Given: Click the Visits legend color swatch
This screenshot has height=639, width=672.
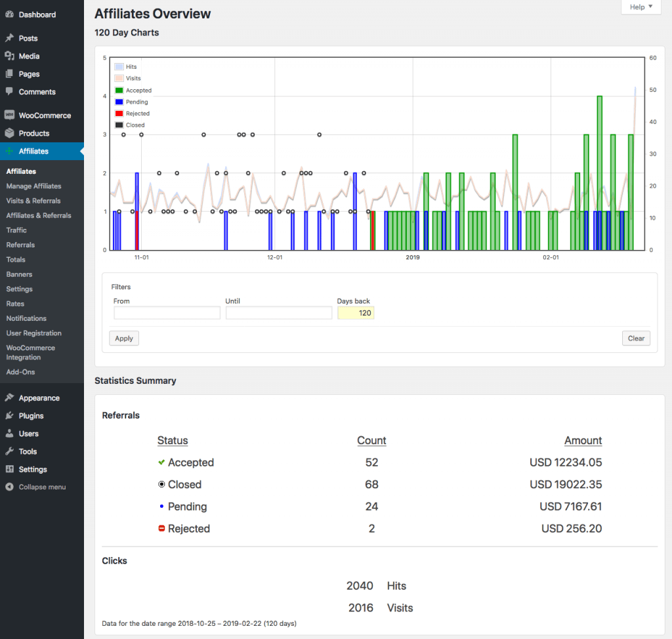Looking at the screenshot, I should click(x=119, y=78).
